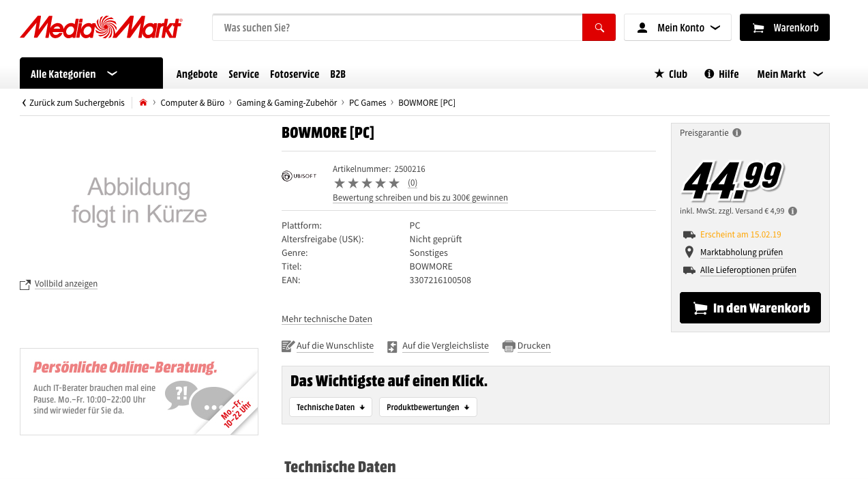
Task: Open Angebote in the navigation bar
Action: (x=196, y=74)
